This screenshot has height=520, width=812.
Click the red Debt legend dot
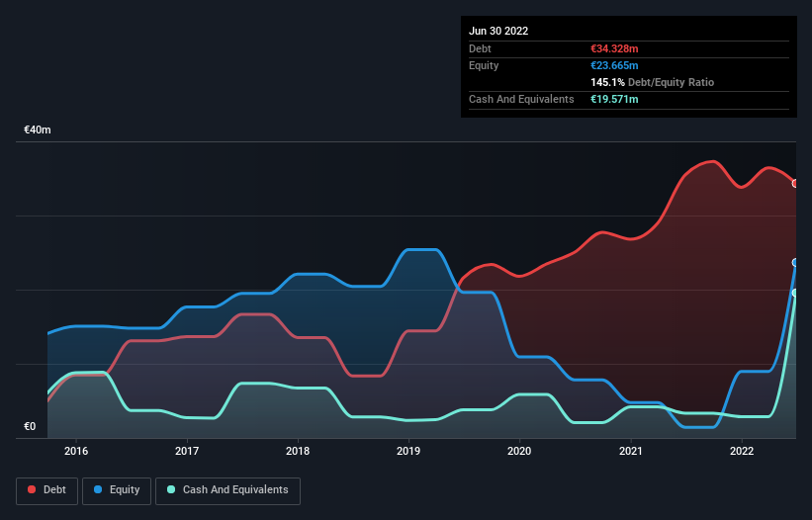coord(32,489)
